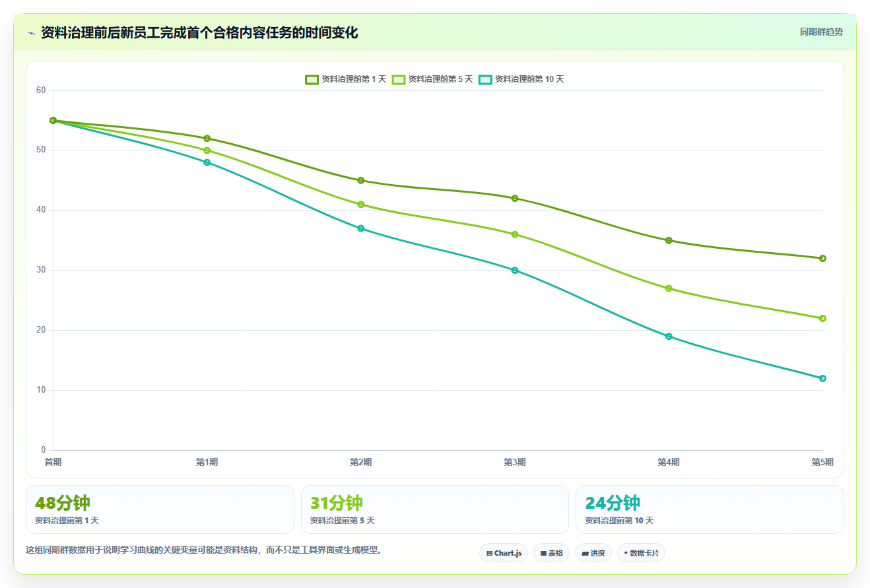The width and height of the screenshot is (870, 588).
Task: Click the 第5期 x-axis label
Action: click(x=822, y=462)
